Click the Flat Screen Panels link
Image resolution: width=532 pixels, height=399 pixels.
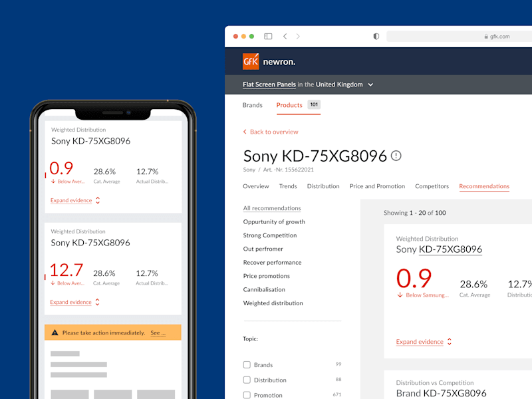[269, 84]
